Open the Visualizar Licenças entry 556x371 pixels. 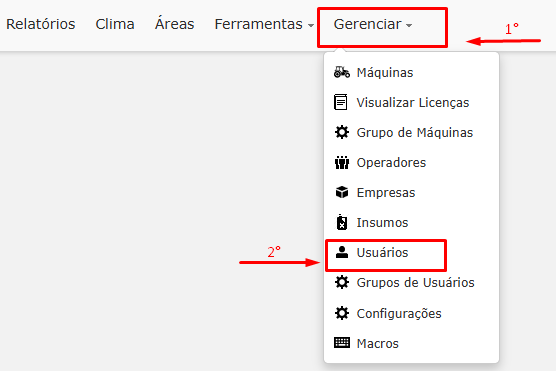click(x=411, y=102)
